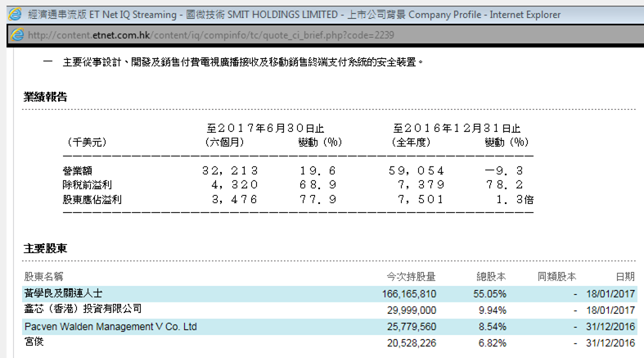Click the 除稅前溢利 row label
This screenshot has height=358, width=644.
click(87, 185)
